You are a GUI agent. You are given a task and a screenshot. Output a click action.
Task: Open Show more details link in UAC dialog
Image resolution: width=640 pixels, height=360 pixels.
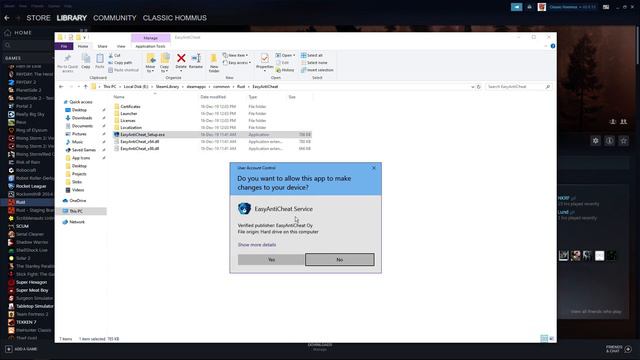(257, 245)
